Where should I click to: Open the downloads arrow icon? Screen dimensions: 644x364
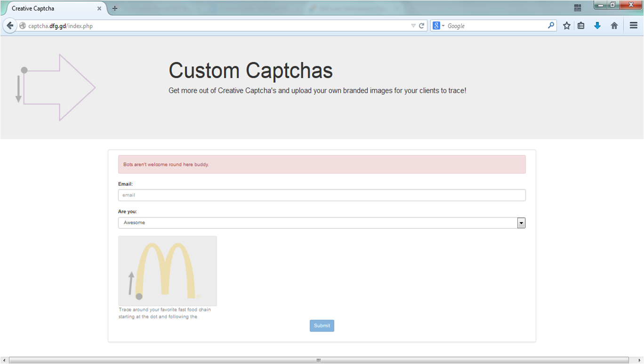pyautogui.click(x=597, y=26)
